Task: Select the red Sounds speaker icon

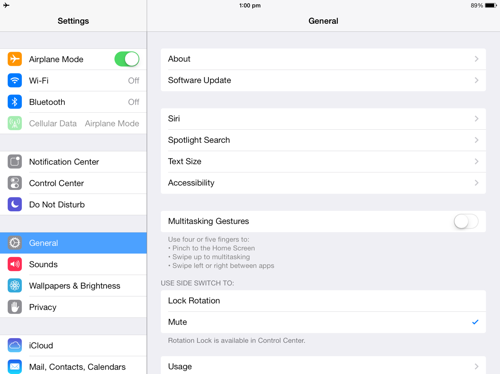Action: (x=15, y=264)
